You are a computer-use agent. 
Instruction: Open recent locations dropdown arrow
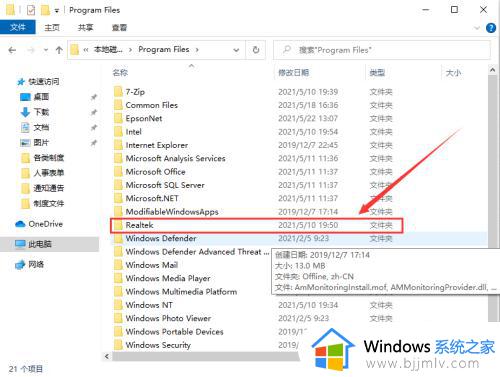(46, 50)
